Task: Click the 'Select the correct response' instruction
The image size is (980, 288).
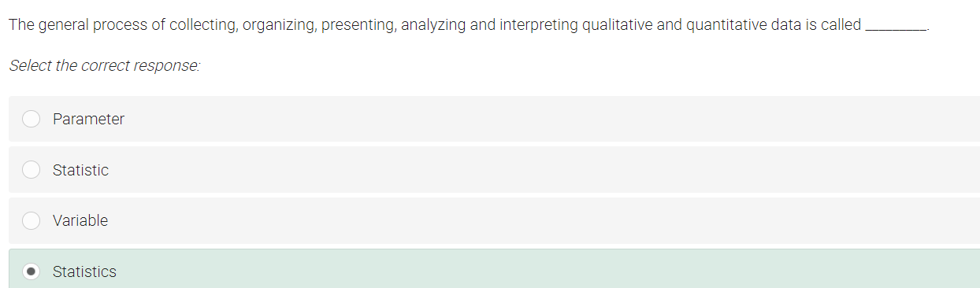Action: [105, 66]
